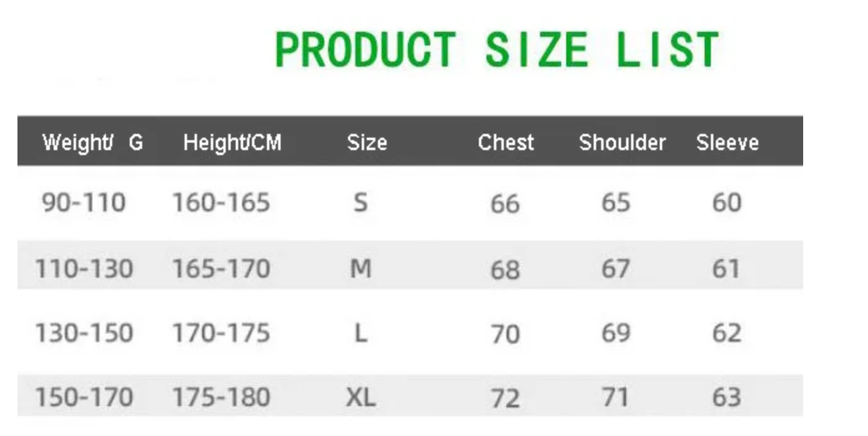Click chest value 66

504,204
